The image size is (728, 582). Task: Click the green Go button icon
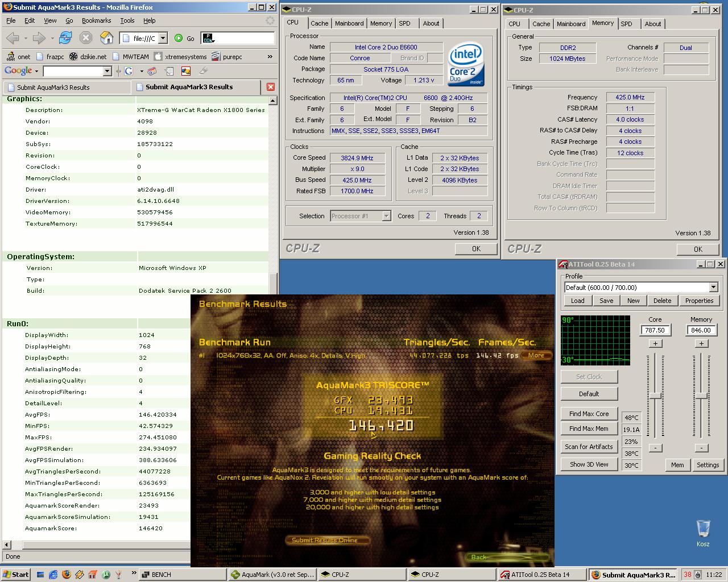(x=179, y=38)
